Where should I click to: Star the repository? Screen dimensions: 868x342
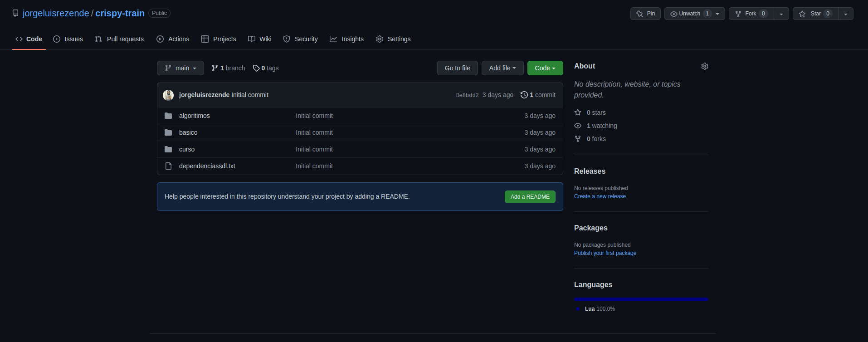coord(815,14)
